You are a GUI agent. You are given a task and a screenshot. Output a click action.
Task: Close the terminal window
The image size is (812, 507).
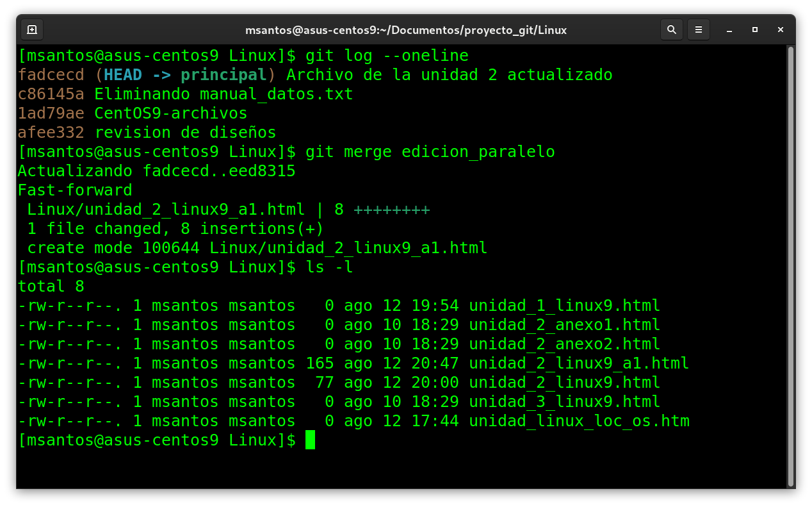coord(781,29)
